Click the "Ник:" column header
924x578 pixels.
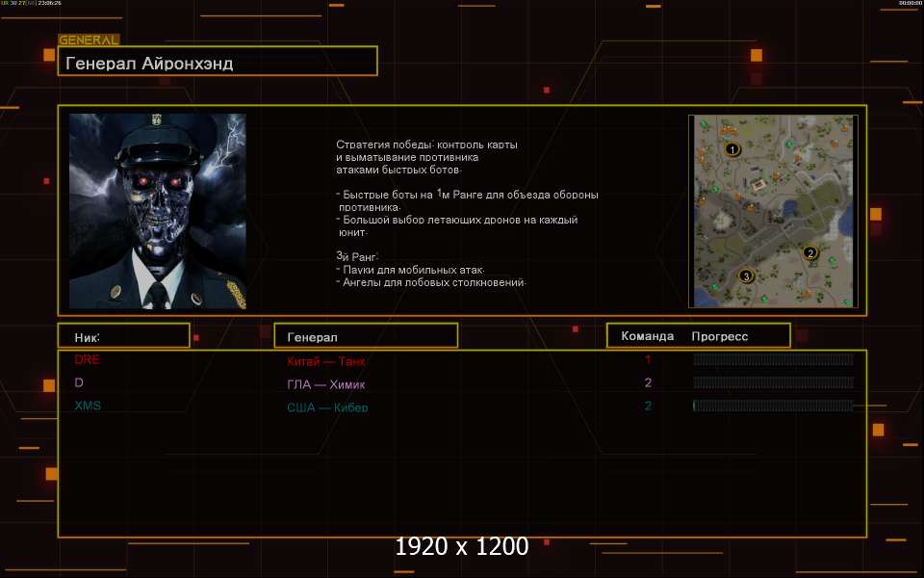pos(124,335)
